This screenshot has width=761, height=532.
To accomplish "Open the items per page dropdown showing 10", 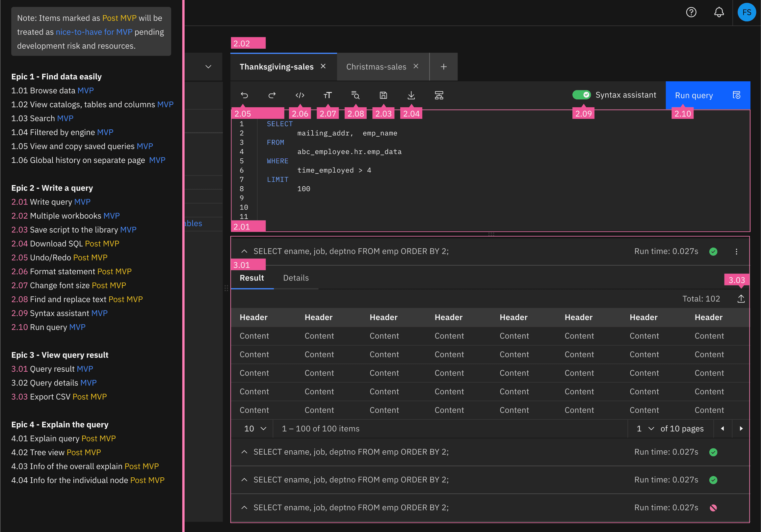I will coord(254,429).
